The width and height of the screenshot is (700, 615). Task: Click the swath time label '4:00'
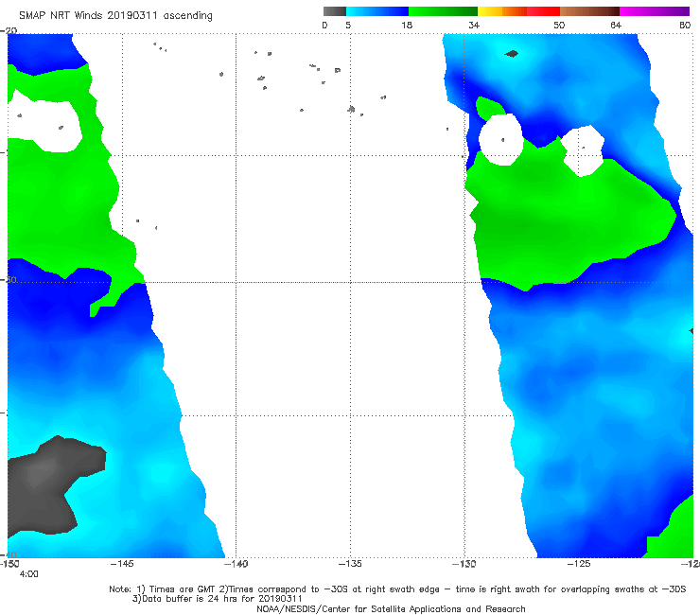[x=29, y=574]
